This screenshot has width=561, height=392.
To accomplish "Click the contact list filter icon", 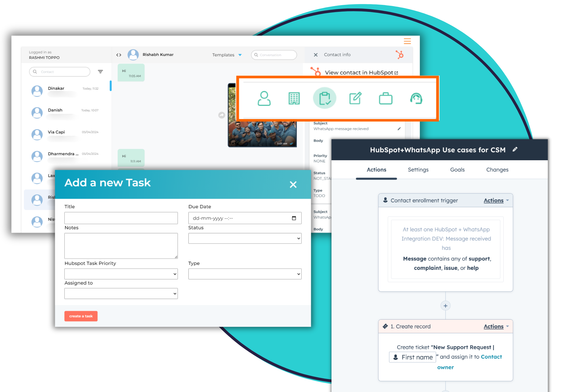I will pyautogui.click(x=100, y=71).
